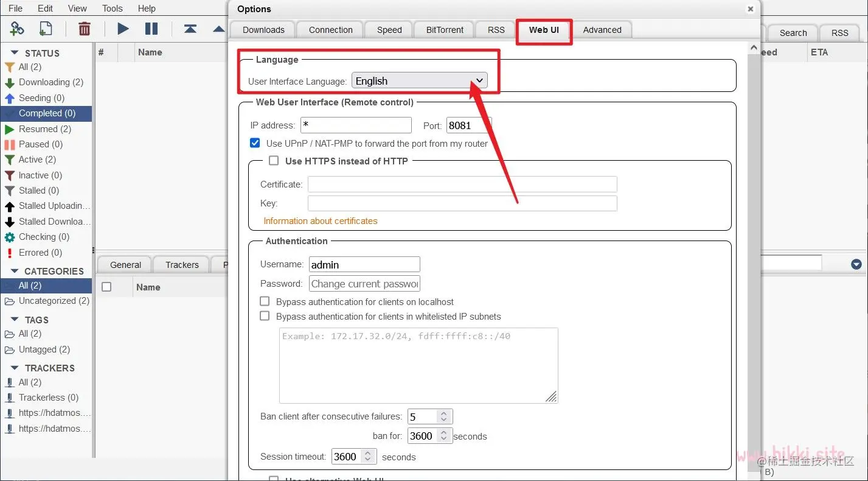Click into the Port field

468,125
